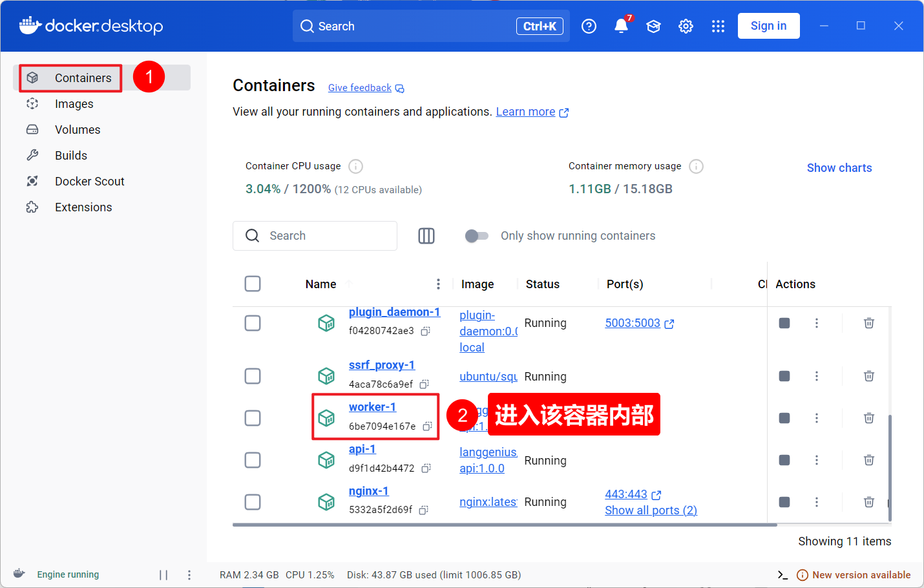Check the nginx-1 row checkbox
The width and height of the screenshot is (924, 588).
[x=253, y=502]
